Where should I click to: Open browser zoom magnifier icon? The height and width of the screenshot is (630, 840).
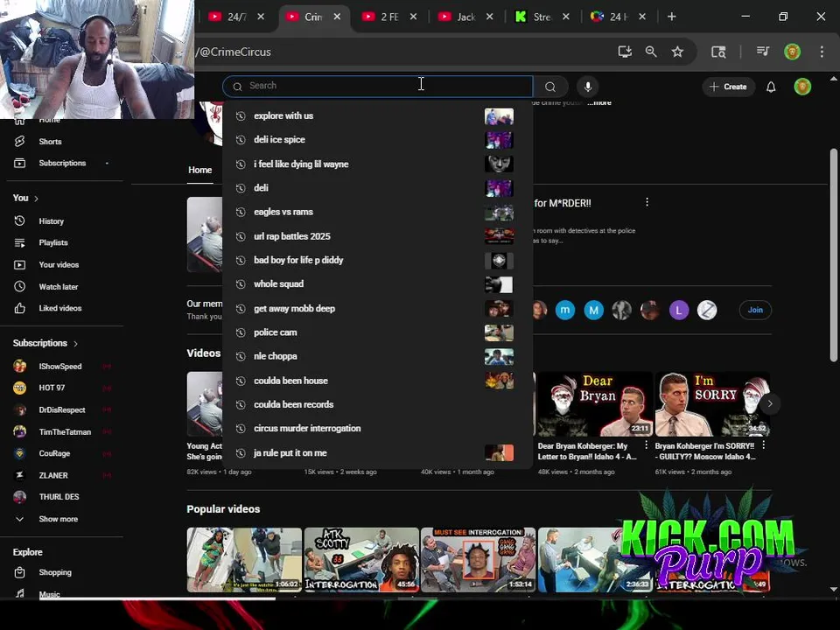[651, 52]
